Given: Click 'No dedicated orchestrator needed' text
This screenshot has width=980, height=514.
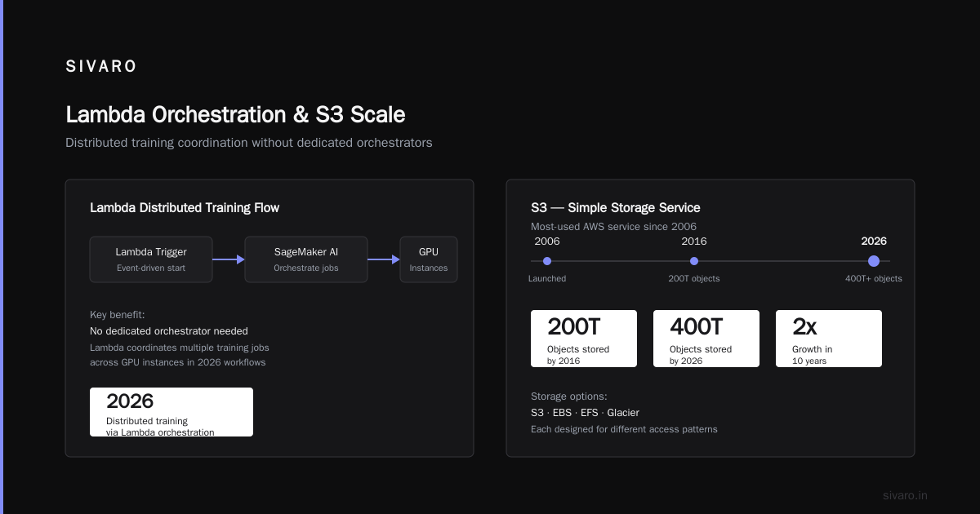Looking at the screenshot, I should (x=169, y=330).
